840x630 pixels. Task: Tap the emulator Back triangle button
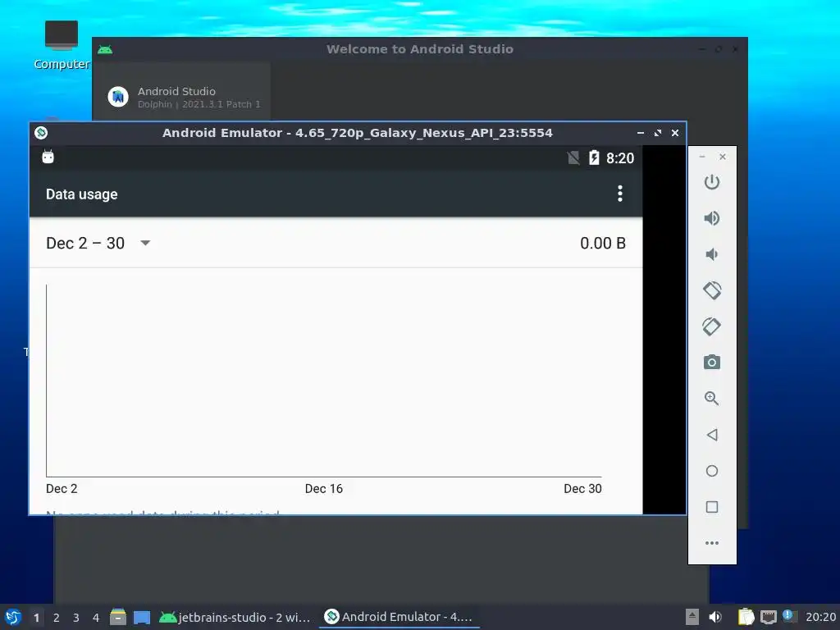point(711,435)
